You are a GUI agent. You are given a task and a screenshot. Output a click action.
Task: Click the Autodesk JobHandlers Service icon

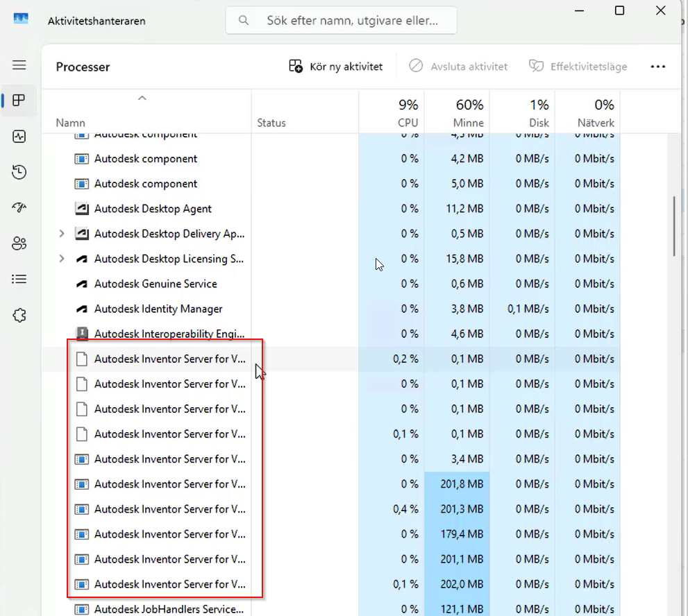coord(82,610)
